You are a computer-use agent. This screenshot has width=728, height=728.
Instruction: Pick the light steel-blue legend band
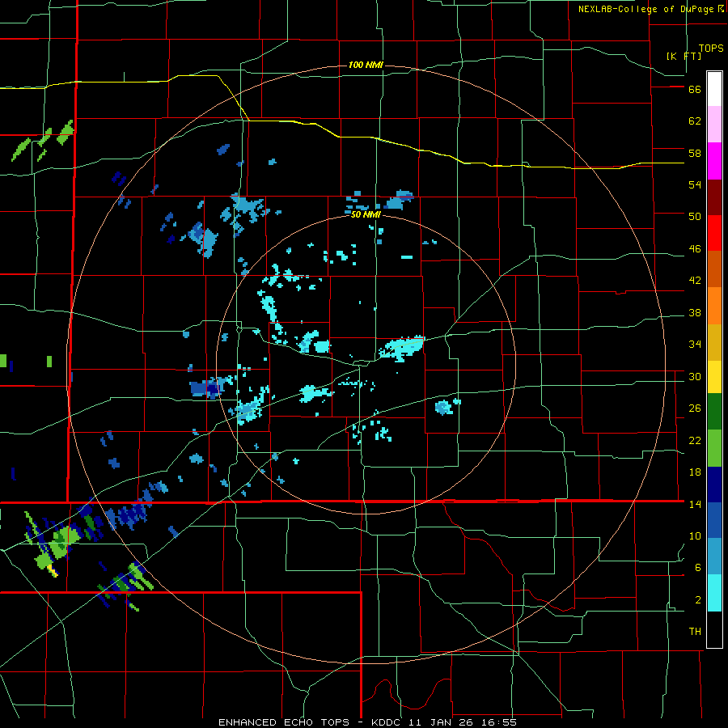[714, 557]
